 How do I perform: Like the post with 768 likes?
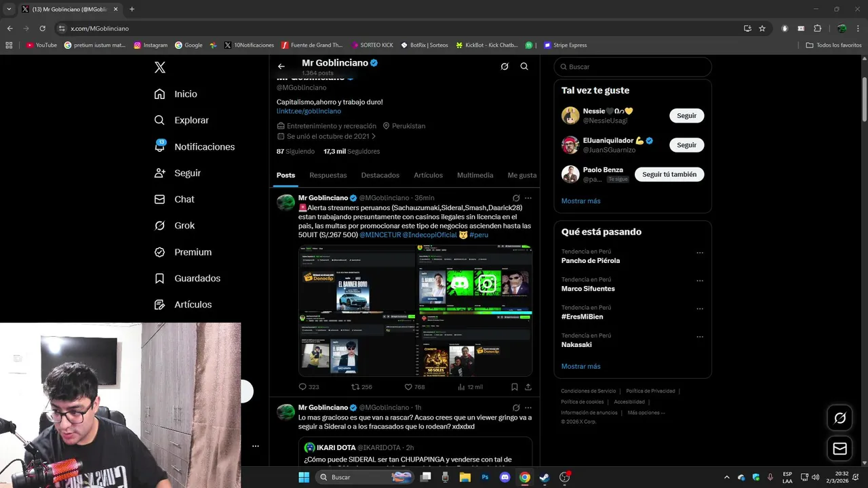pos(414,387)
